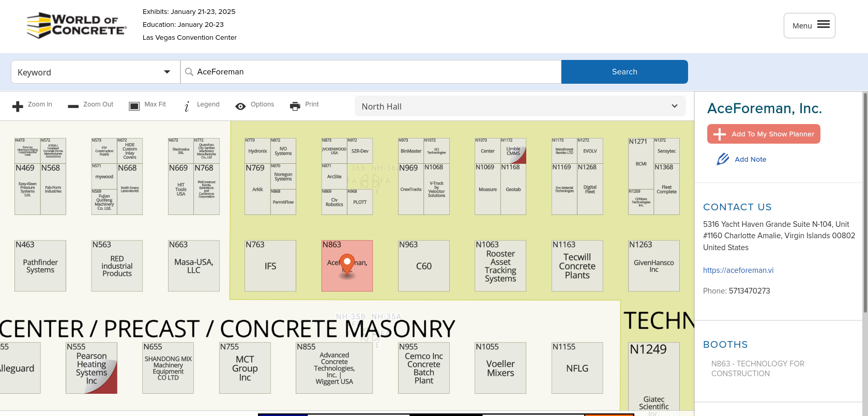This screenshot has width=868, height=416.
Task: Select booth N973 BinMaster
Action: (x=411, y=151)
